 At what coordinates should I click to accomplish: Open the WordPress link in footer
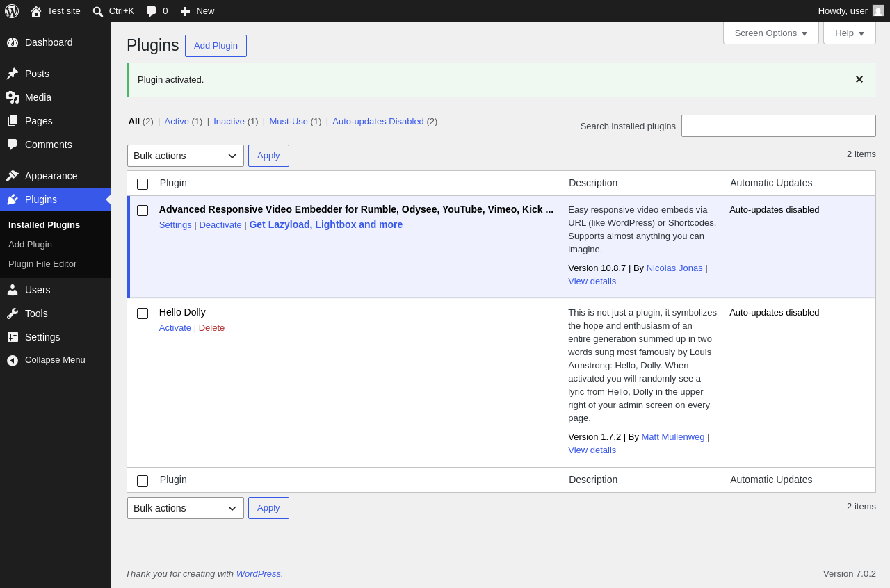pyautogui.click(x=259, y=573)
